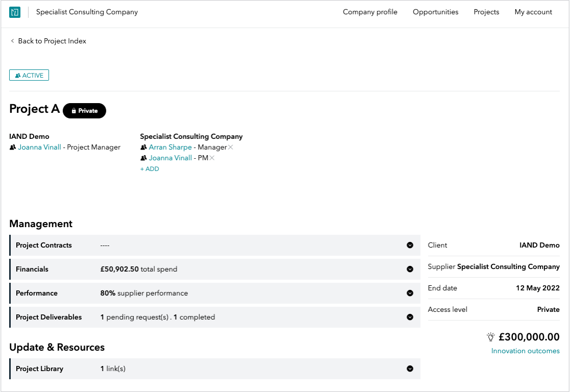Screen dimensions: 570x392
Task: Click + ADD team member link
Action: [150, 169]
